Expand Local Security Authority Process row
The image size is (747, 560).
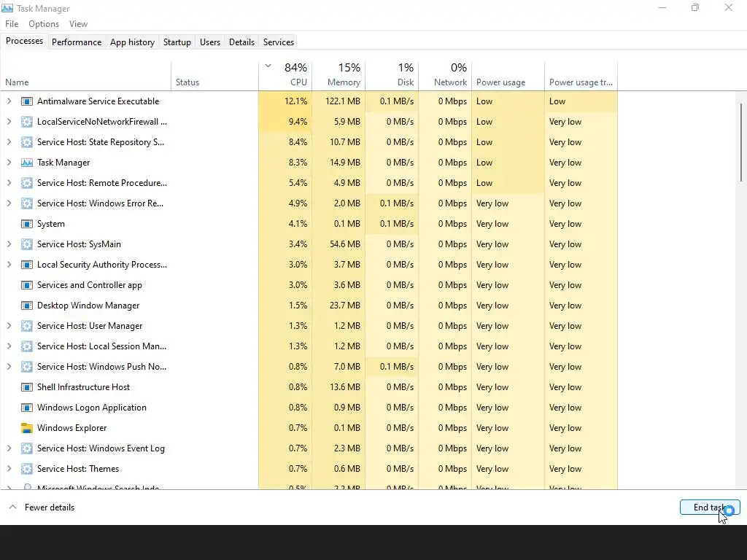click(x=9, y=264)
